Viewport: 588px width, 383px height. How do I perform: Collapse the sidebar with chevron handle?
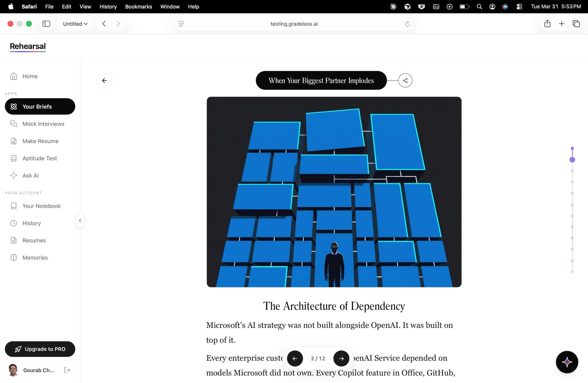click(80, 220)
